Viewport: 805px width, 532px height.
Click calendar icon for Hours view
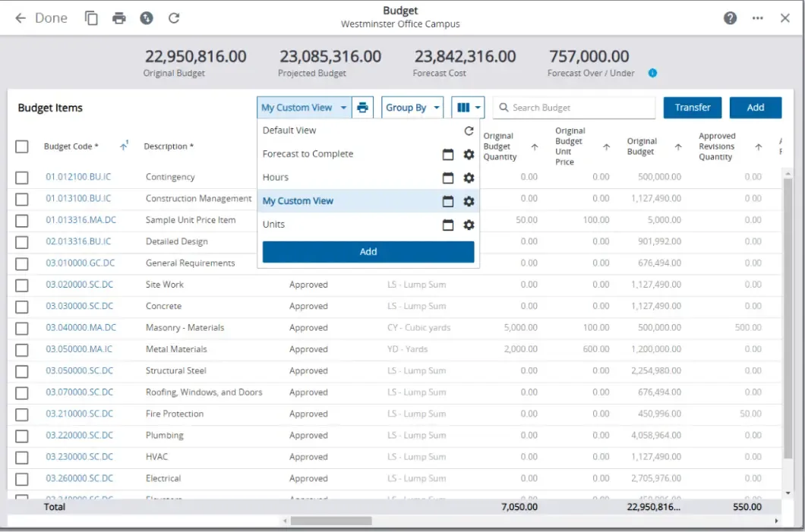(x=447, y=178)
